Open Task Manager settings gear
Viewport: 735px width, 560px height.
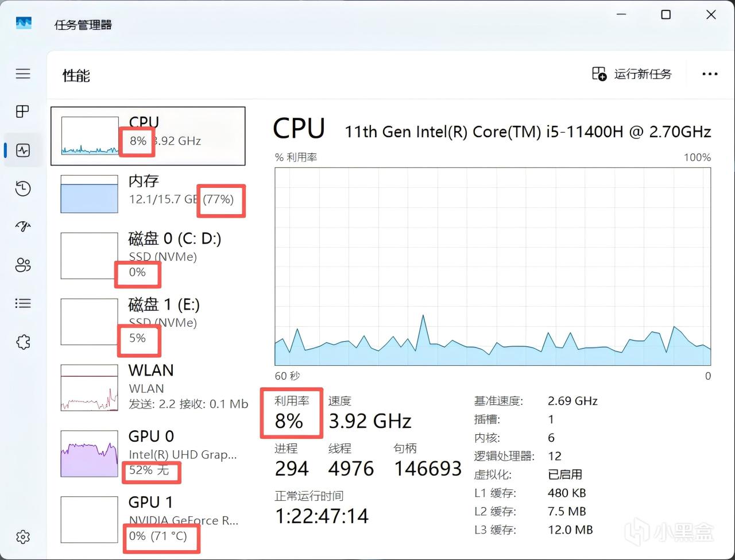pos(23,536)
